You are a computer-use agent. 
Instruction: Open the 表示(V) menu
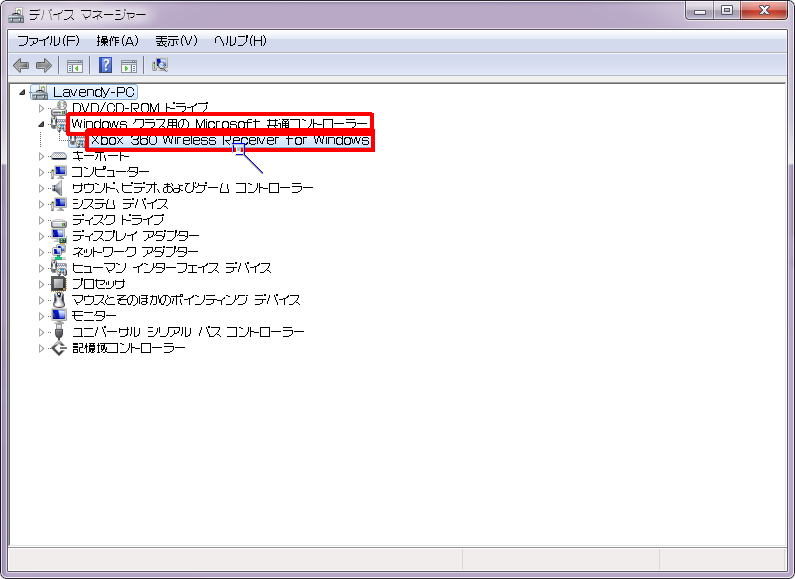(x=176, y=41)
